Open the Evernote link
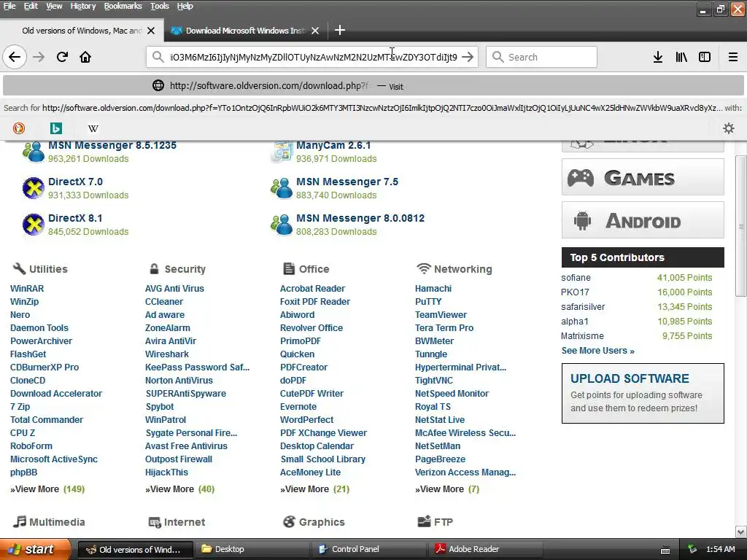The height and width of the screenshot is (560, 747). (298, 407)
